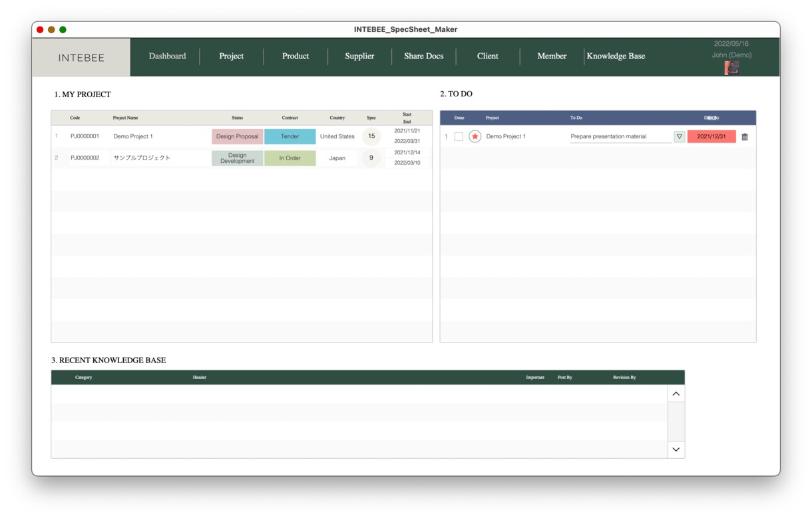Screen dimensions: 812x518
Task: Click the Post By column header
Action: coord(564,377)
